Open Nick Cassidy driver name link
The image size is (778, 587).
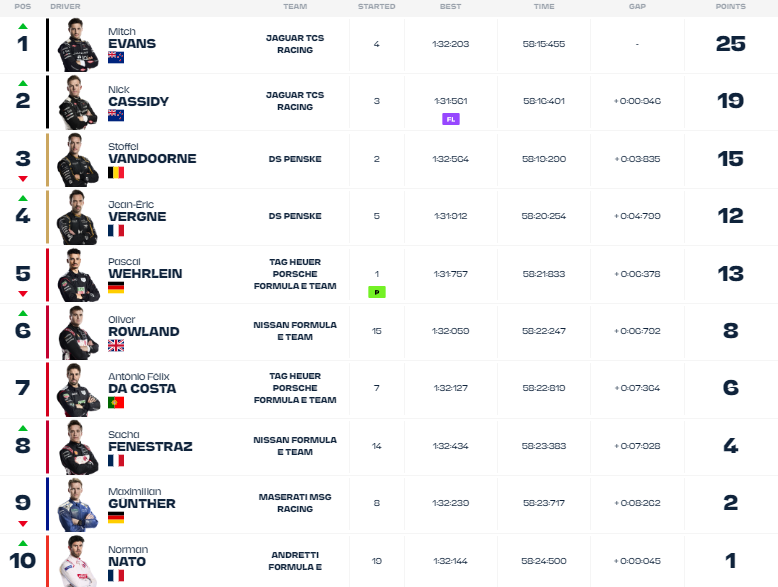pos(138,96)
